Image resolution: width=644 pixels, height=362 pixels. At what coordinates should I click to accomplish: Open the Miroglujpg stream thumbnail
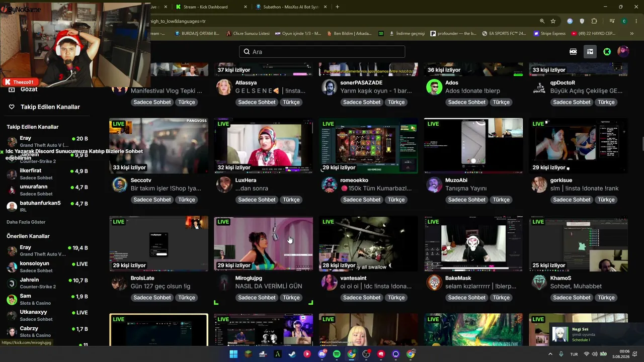264,244
